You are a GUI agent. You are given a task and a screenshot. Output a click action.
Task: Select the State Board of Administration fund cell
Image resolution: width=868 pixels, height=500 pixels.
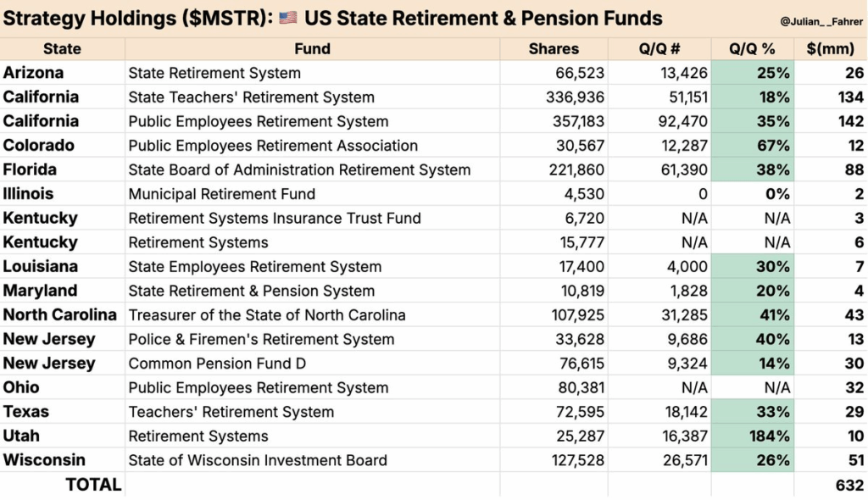pos(299,169)
